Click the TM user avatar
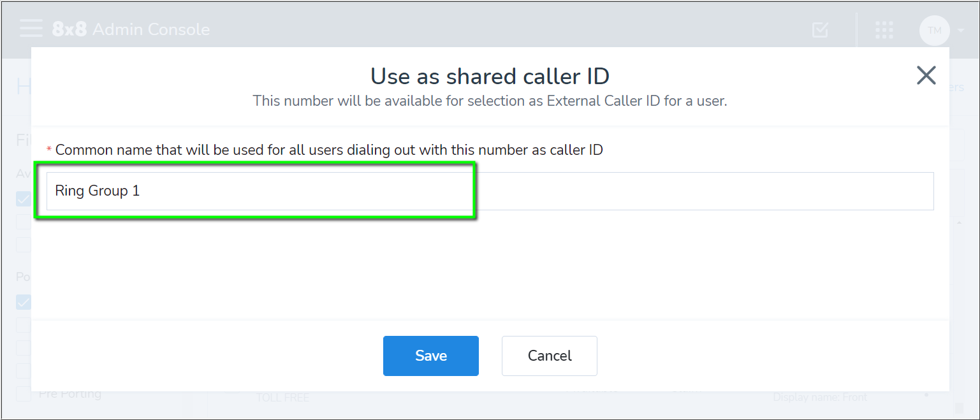 (934, 31)
